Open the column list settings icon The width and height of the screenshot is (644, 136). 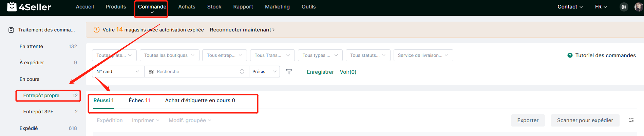[631, 120]
